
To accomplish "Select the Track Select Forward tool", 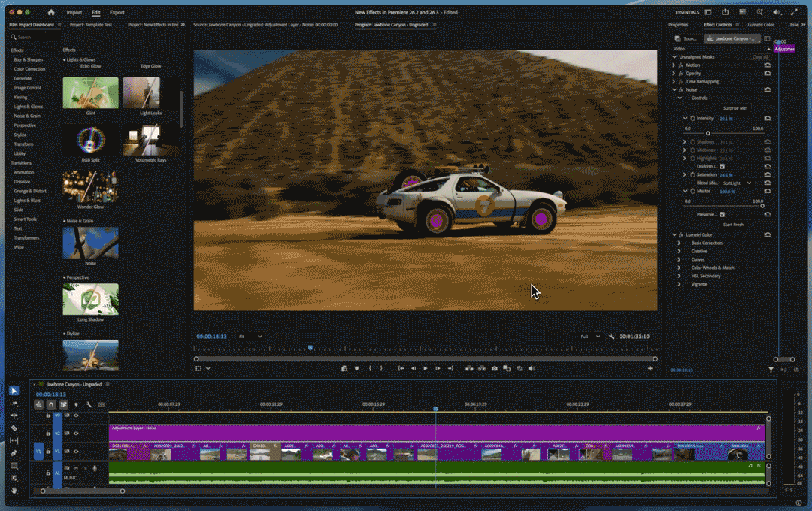I will pos(14,403).
